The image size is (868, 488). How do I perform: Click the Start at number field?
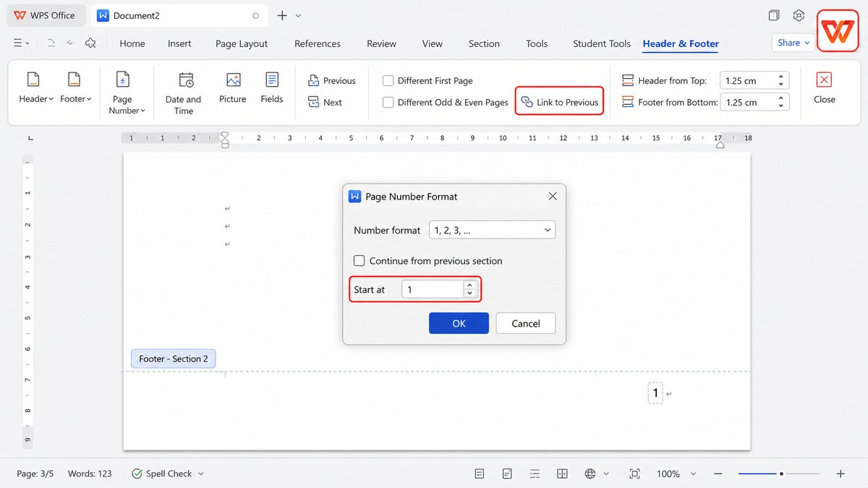433,289
